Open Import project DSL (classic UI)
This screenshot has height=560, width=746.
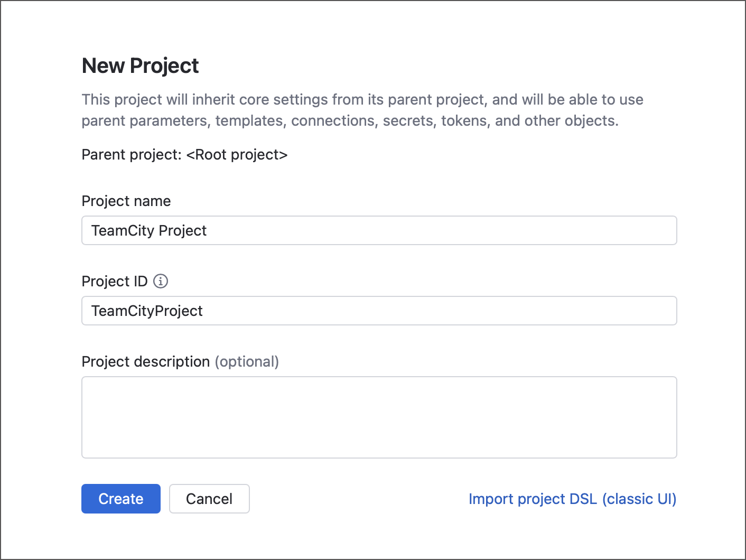[572, 498]
